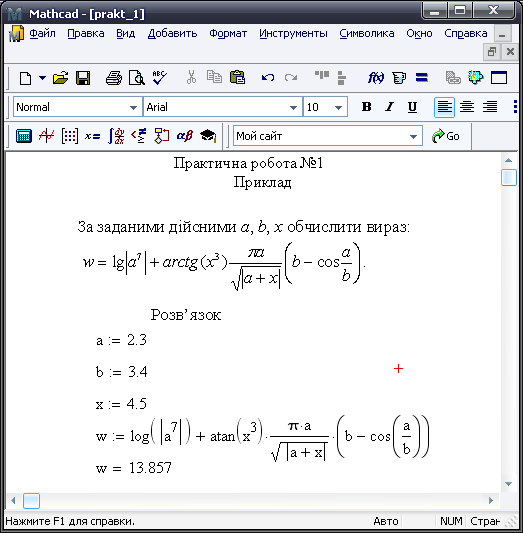Open the Окно menu
This screenshot has height=533, width=523.
point(419,33)
